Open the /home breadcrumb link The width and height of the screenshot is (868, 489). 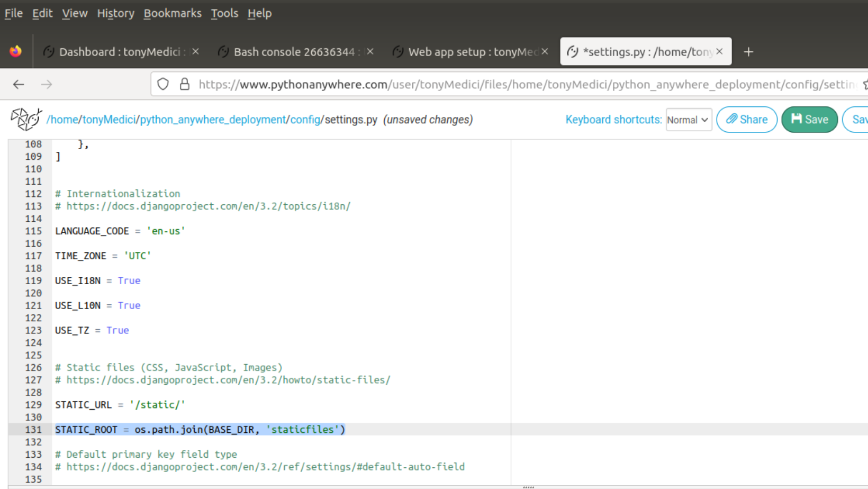62,120
